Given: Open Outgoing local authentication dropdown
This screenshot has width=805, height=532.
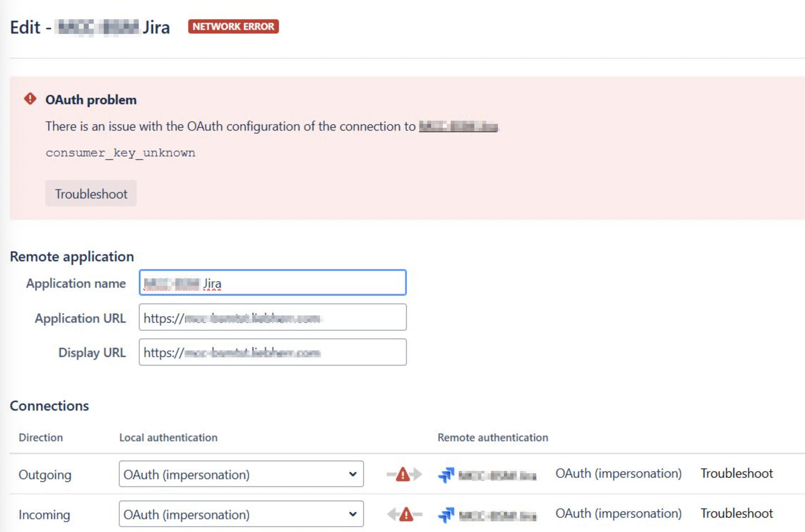Looking at the screenshot, I should coord(241,474).
